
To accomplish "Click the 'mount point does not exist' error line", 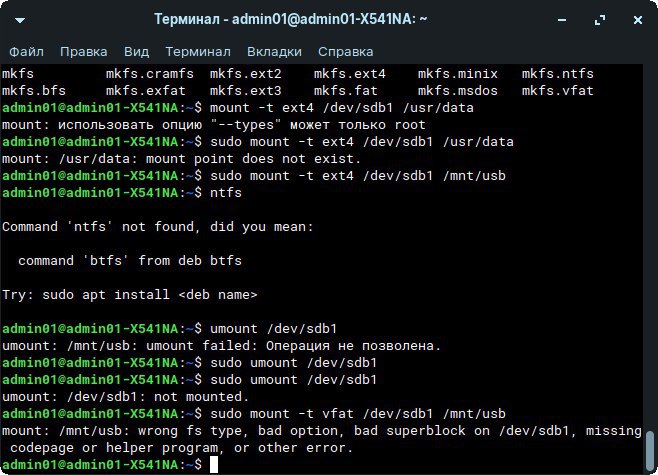I will (x=180, y=159).
